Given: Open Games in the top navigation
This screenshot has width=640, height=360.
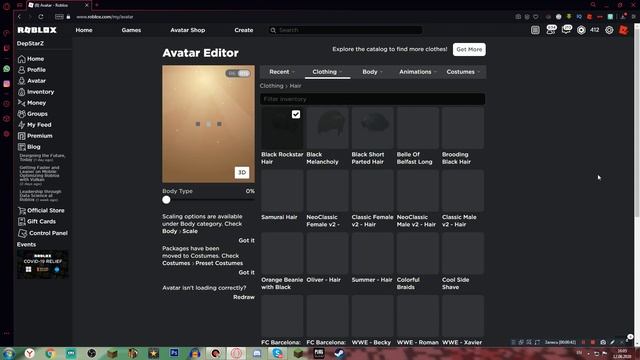Looking at the screenshot, I should click(131, 30).
